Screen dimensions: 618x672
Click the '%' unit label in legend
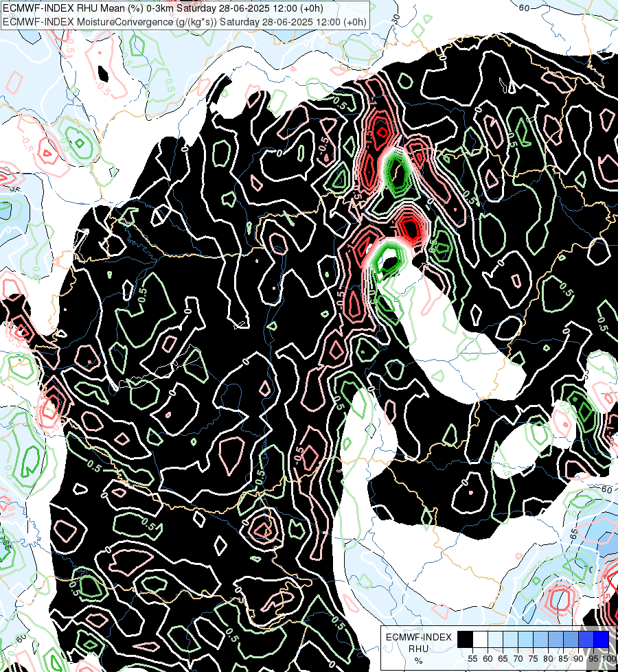[419, 661]
